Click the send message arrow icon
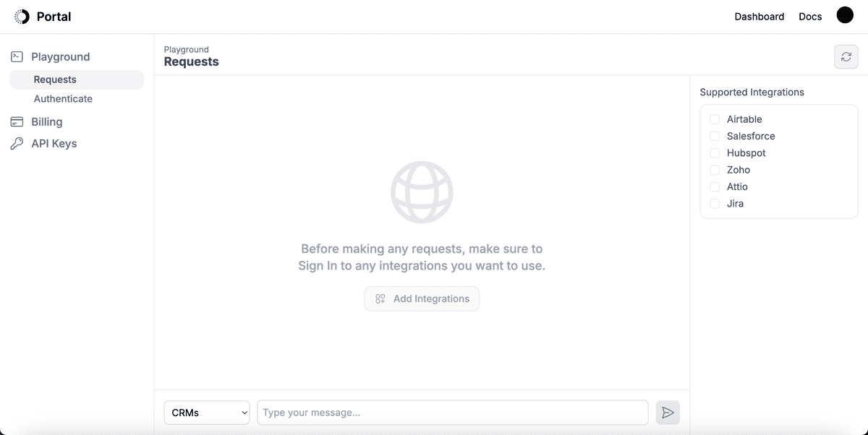868x435 pixels. tap(668, 413)
